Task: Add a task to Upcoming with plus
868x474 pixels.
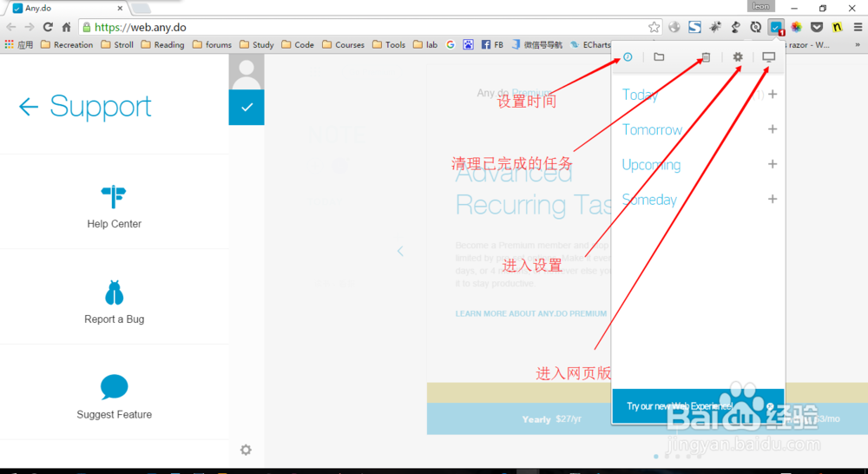Action: tap(773, 164)
